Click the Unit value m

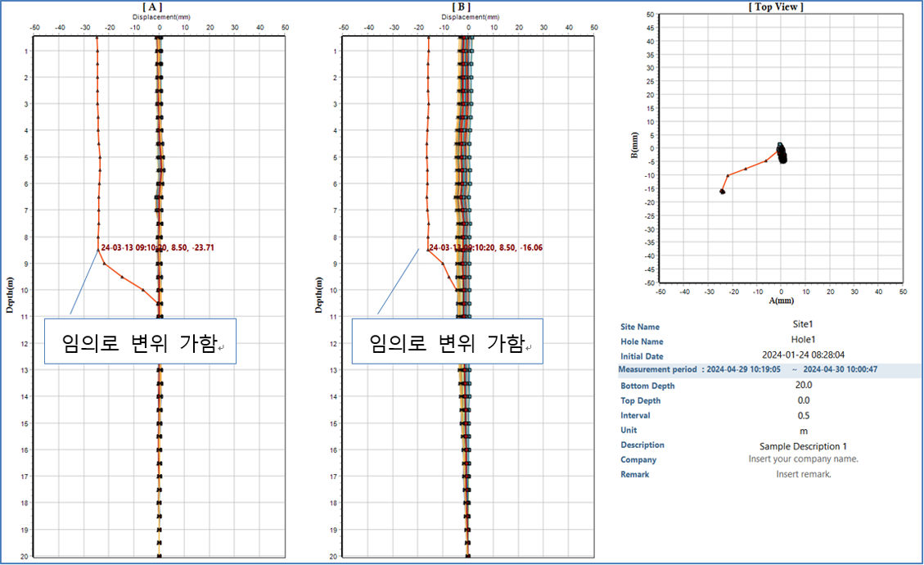click(803, 432)
